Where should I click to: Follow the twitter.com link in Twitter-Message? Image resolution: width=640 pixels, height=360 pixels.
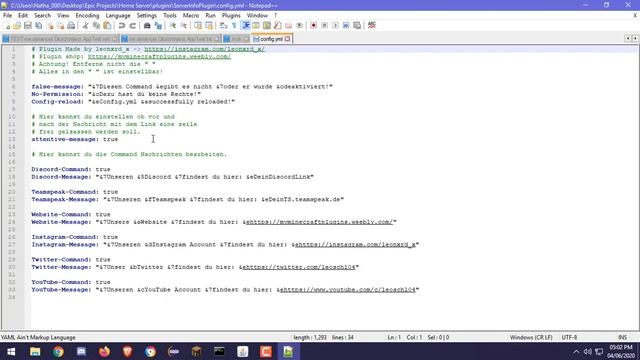click(299, 267)
